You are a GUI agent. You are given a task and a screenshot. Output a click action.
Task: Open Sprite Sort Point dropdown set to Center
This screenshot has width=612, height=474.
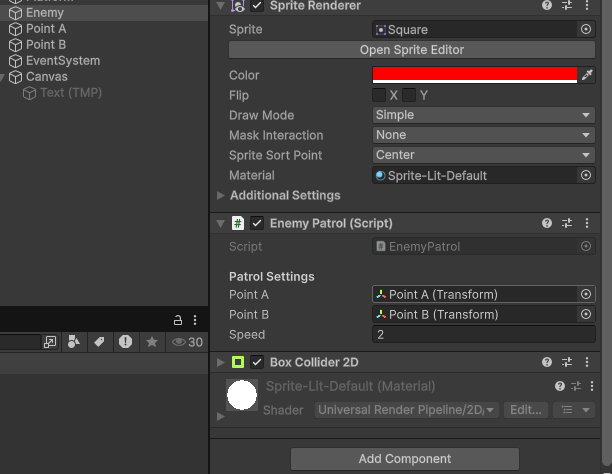coord(484,155)
